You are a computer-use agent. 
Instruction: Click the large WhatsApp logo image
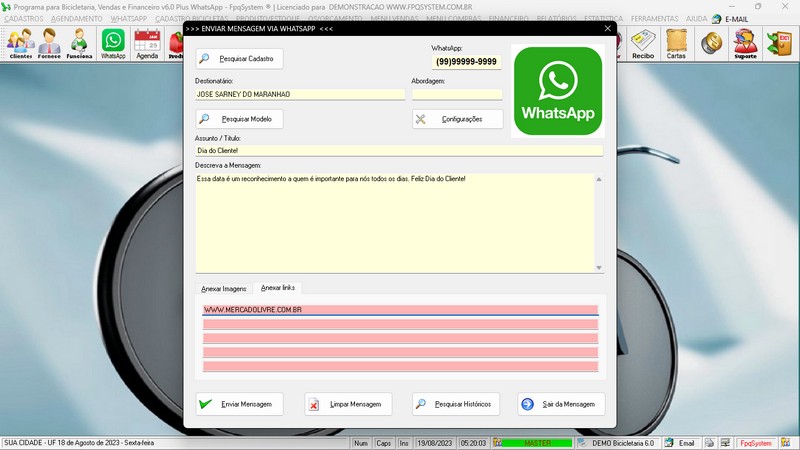pos(558,91)
